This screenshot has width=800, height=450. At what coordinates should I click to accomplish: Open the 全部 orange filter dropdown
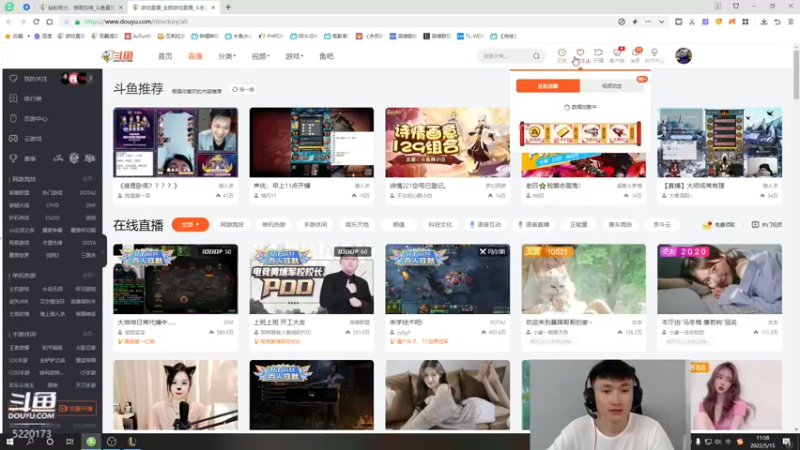pyautogui.click(x=190, y=224)
